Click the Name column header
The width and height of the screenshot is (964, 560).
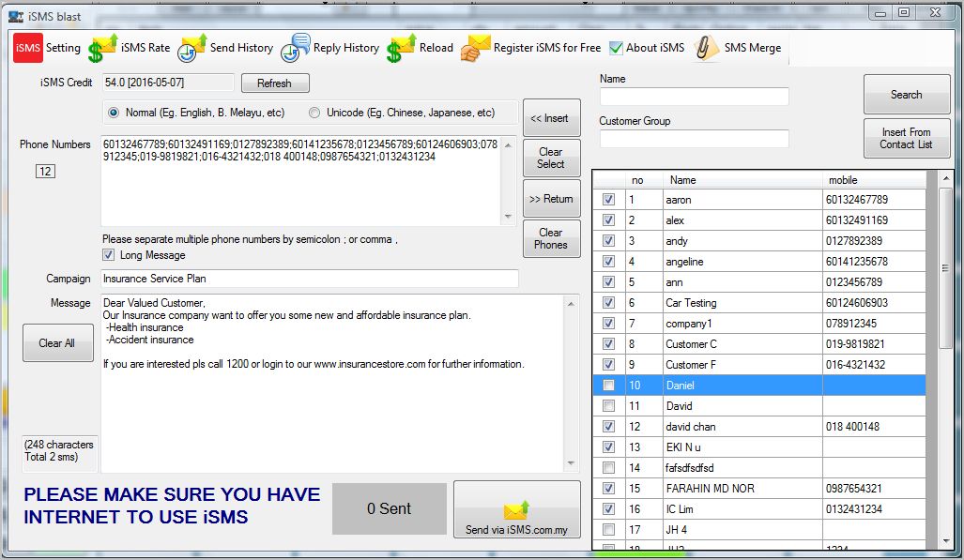[742, 180]
